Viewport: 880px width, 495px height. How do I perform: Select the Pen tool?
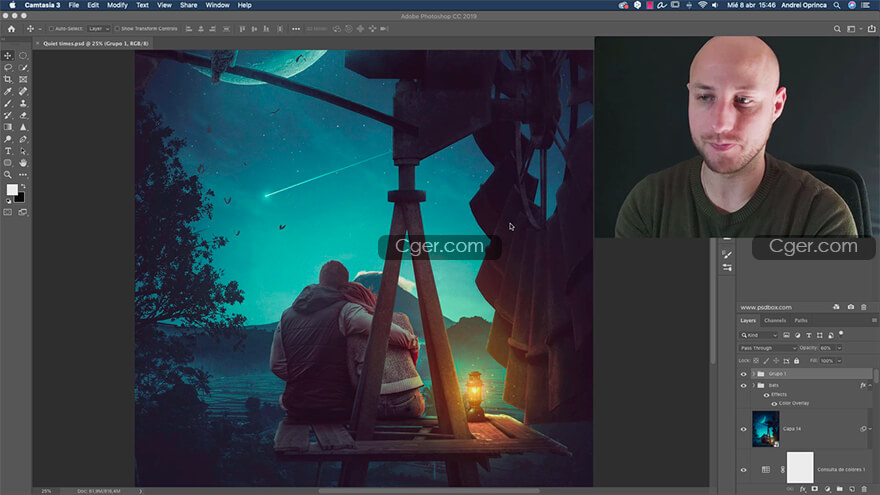(23, 139)
